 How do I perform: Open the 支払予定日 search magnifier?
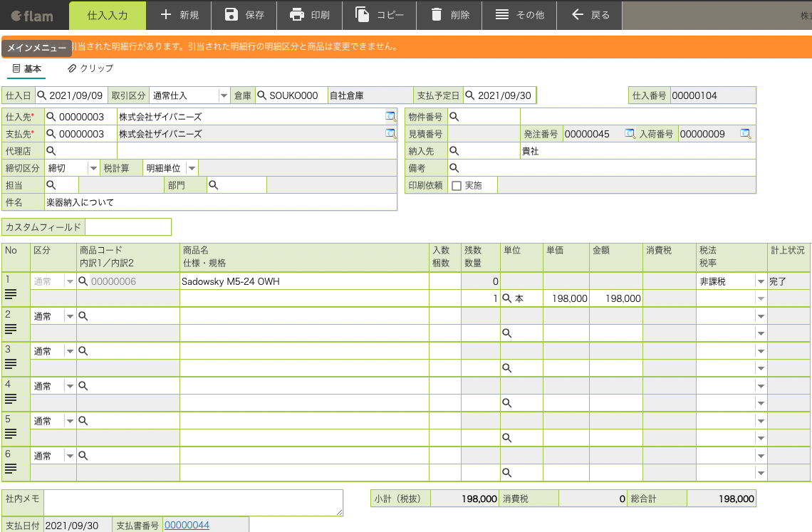[x=469, y=95]
